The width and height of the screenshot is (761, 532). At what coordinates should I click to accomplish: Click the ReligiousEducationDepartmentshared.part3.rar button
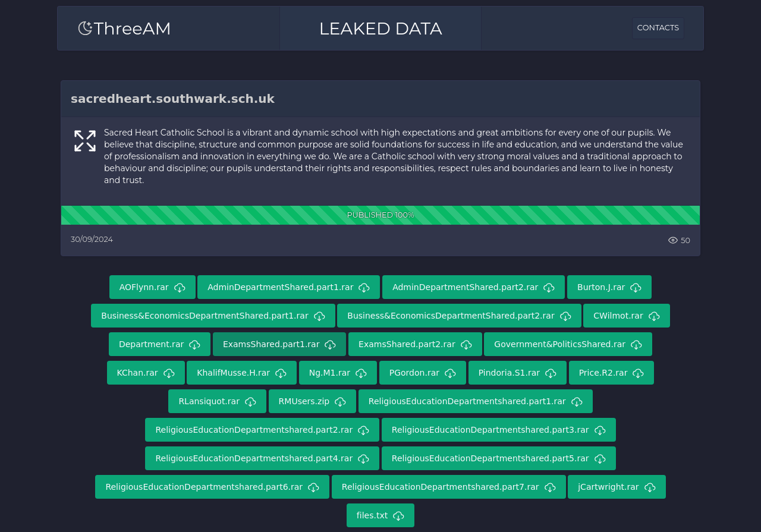point(499,430)
